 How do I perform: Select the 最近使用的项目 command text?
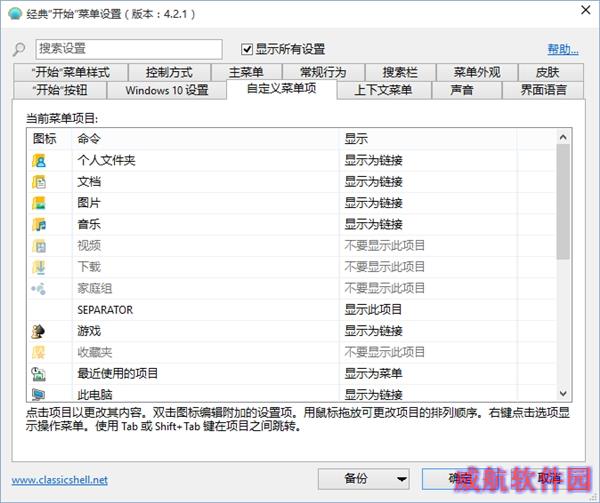pyautogui.click(x=118, y=374)
